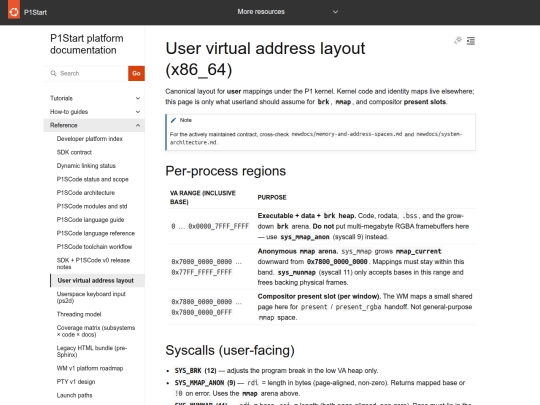
Task: Open P1SCode toolchain workflow
Action: (x=94, y=247)
